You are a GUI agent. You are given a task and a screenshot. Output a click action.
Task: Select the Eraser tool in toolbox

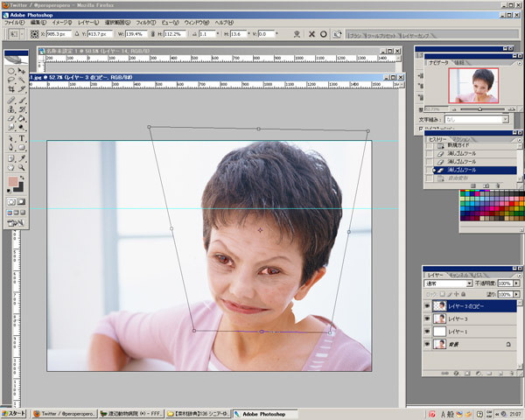pyautogui.click(x=11, y=118)
